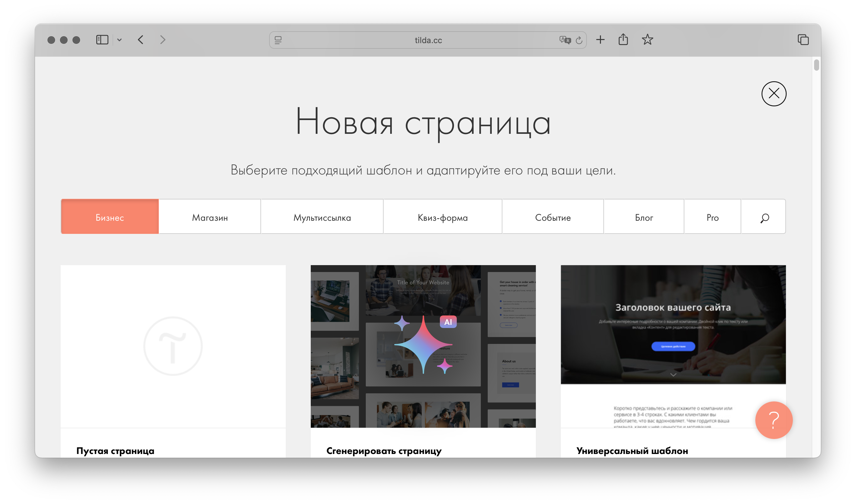
Task: Go forward to the next page
Action: [163, 40]
